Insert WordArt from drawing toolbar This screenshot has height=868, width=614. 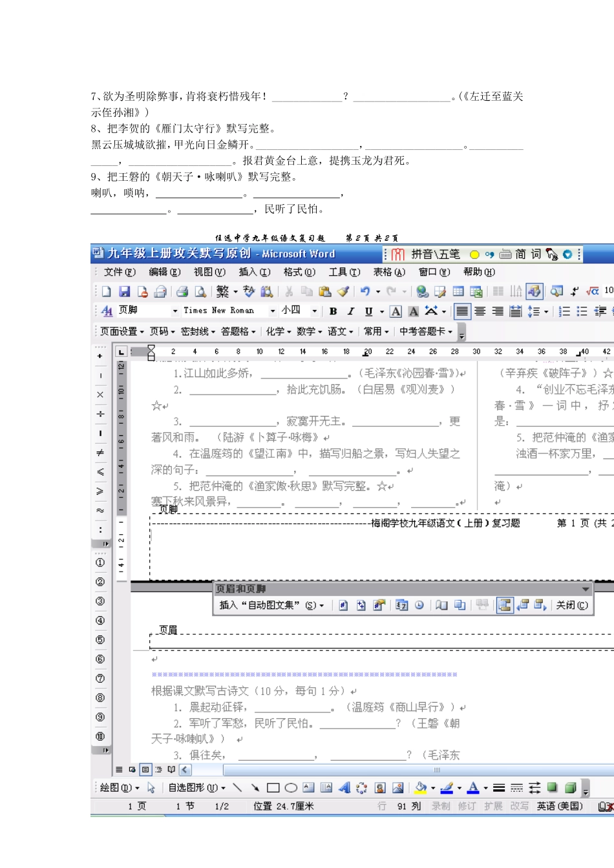pos(344,788)
